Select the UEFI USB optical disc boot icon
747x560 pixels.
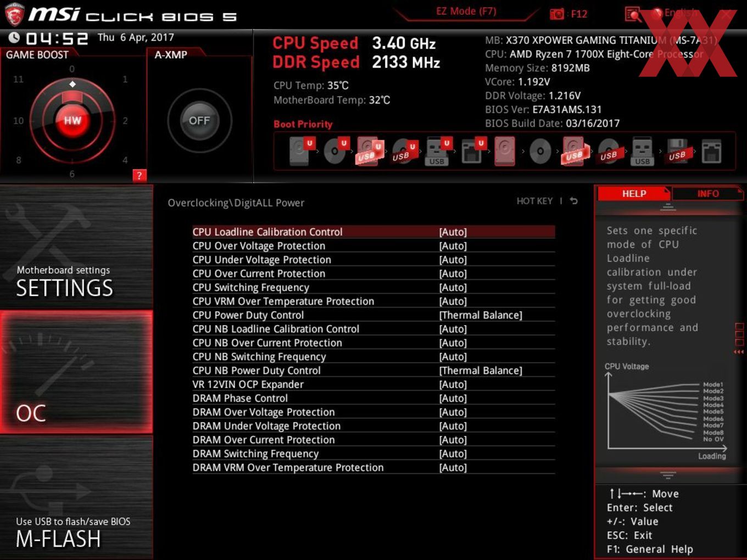(x=404, y=152)
